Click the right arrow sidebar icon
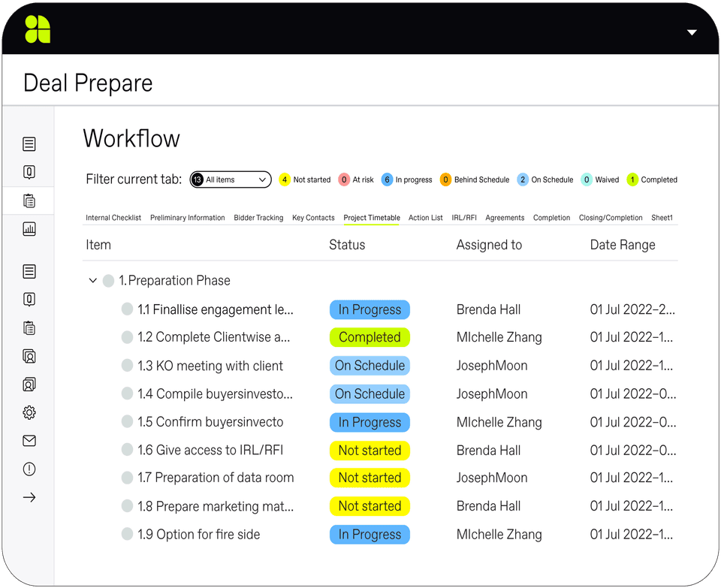 tap(29, 497)
